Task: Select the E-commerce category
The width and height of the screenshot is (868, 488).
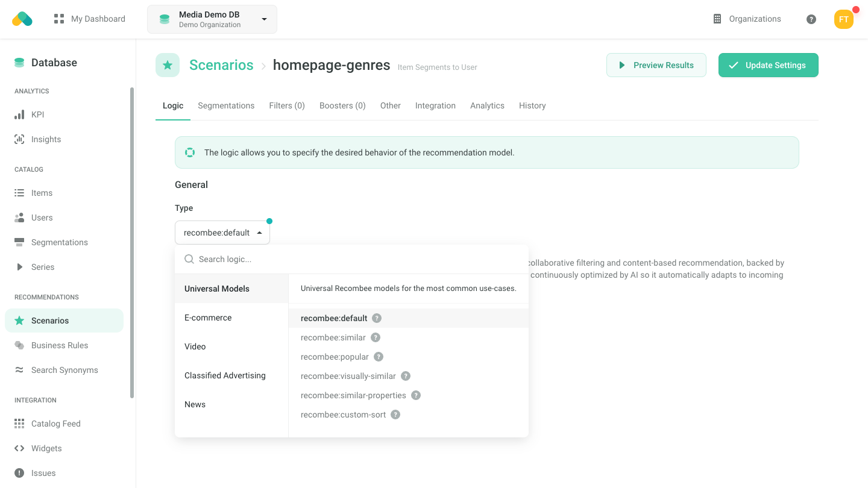Action: pos(231,318)
